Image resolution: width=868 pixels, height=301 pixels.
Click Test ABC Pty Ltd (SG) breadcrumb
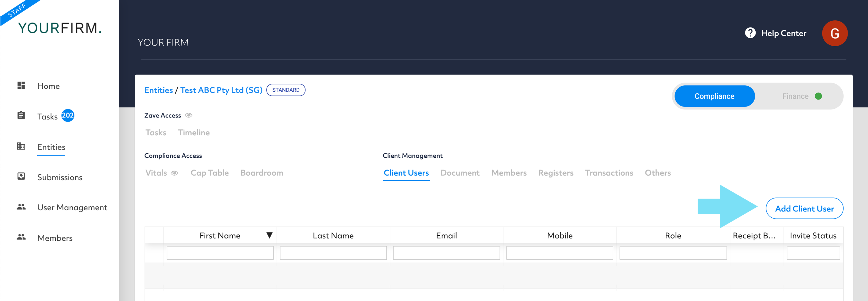(221, 90)
